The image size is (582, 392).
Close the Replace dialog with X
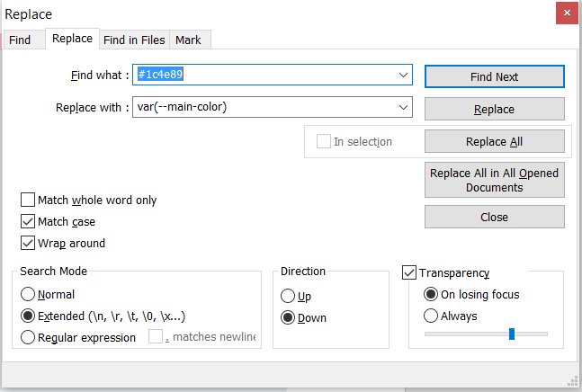(x=567, y=13)
